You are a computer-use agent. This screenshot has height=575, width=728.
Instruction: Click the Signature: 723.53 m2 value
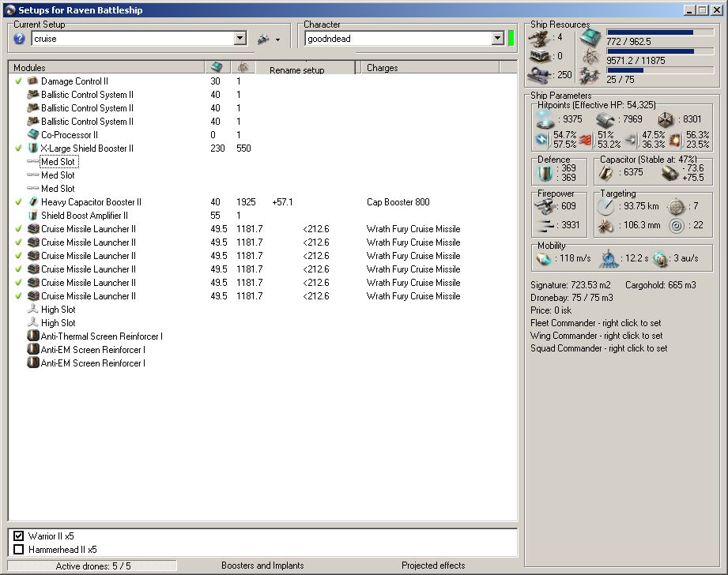571,285
